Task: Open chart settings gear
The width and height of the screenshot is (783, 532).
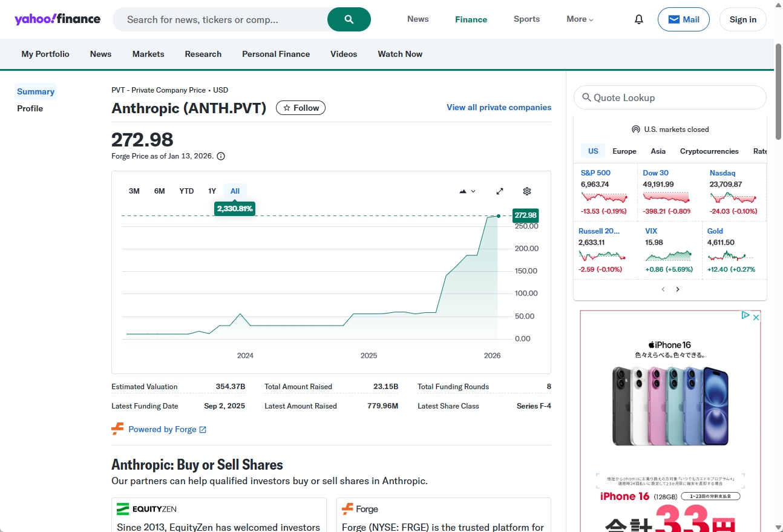Action: [527, 191]
